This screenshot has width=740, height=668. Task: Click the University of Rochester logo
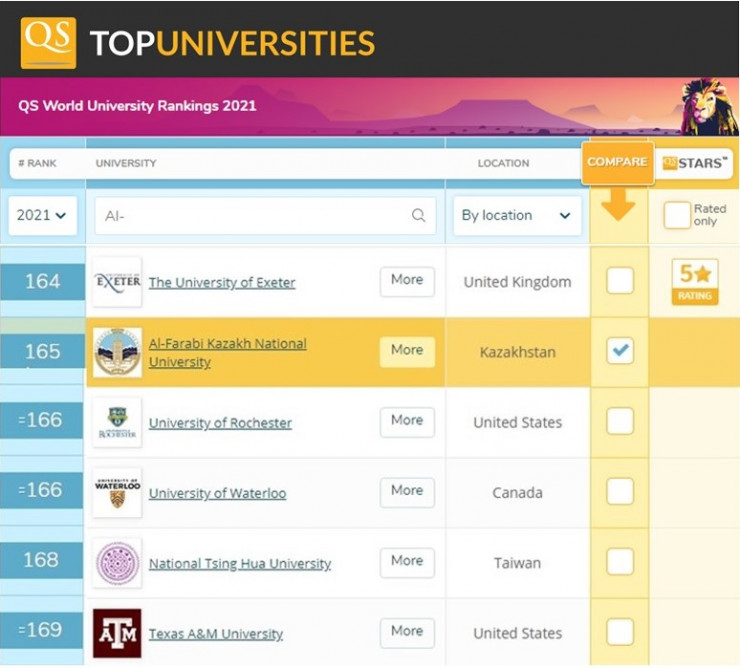[x=117, y=422]
